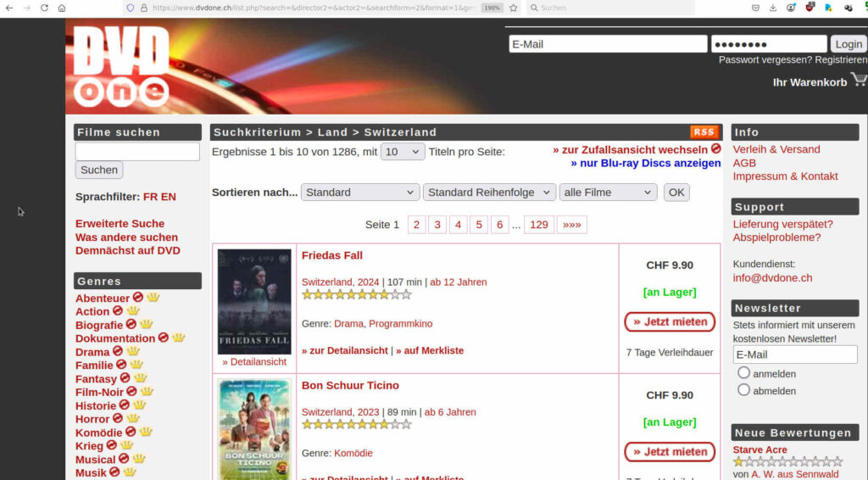
Task: Open the browser downloads icon
Action: 773,8
